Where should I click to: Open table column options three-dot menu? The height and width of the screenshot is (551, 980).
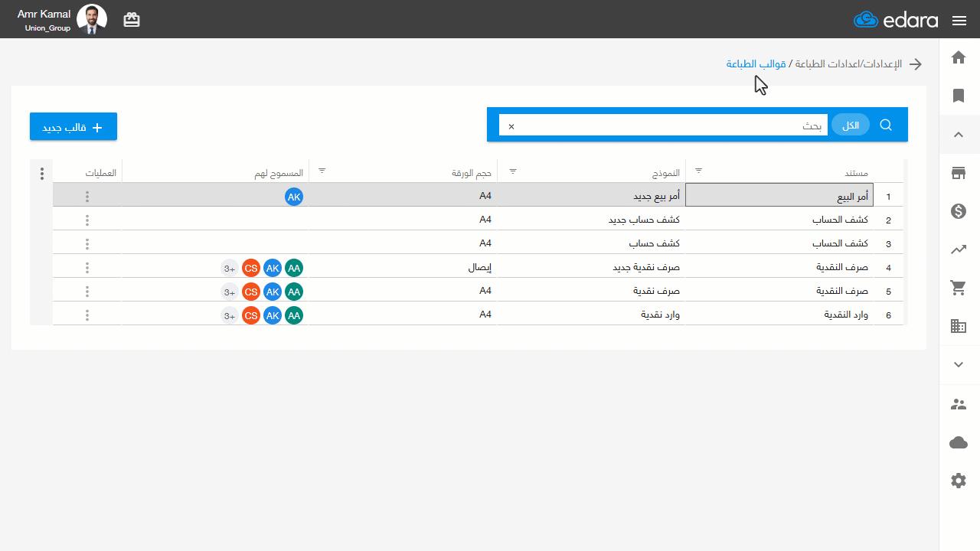pos(41,174)
